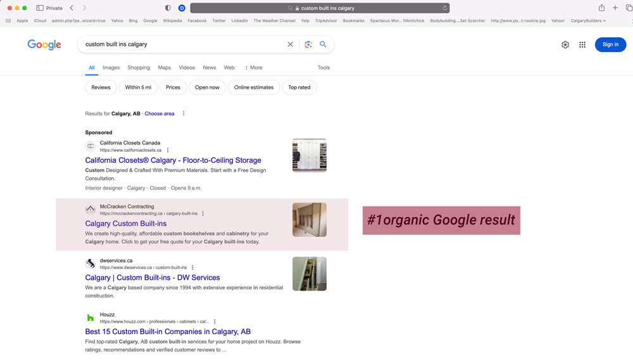Open the TripAdvisor bookmark
The width and height of the screenshot is (633, 364).
[x=326, y=21]
